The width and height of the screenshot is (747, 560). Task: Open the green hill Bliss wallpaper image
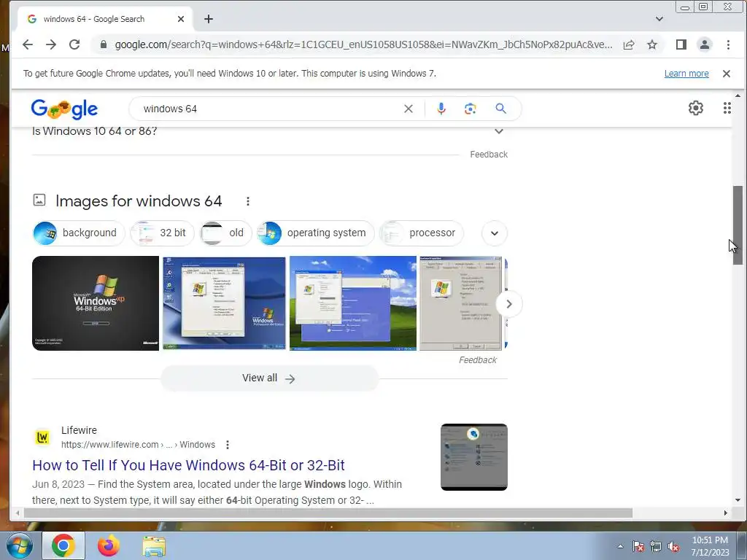(x=352, y=303)
